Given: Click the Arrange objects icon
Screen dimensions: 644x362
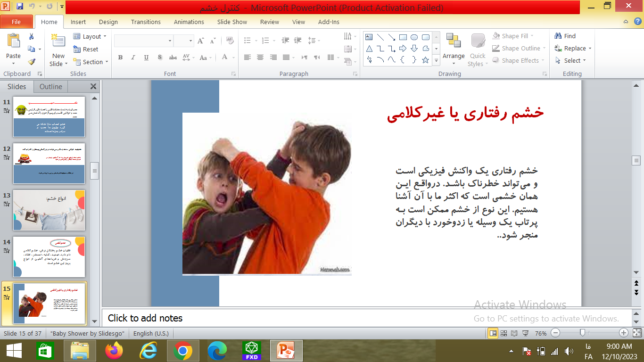Looking at the screenshot, I should coord(454,46).
